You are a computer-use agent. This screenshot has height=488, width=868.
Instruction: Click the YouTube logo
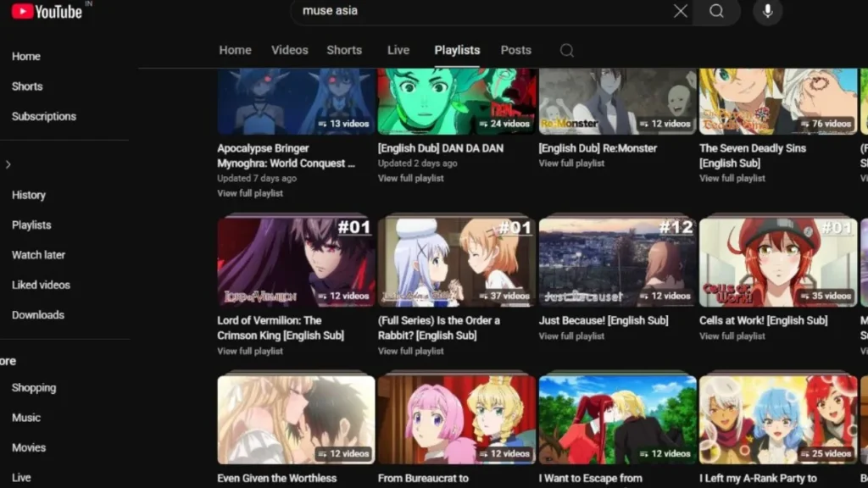pyautogui.click(x=48, y=12)
